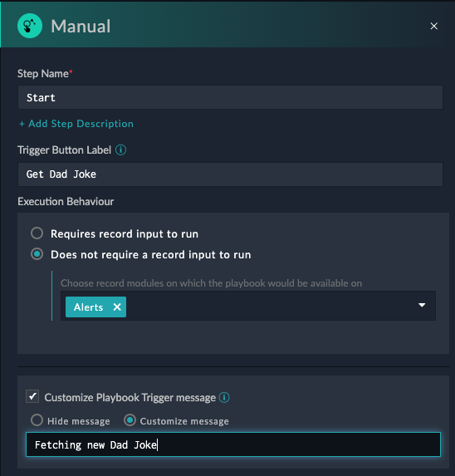The height and width of the screenshot is (476, 455).
Task: Click the Customize Playbook Trigger message label text
Action: coord(130,398)
